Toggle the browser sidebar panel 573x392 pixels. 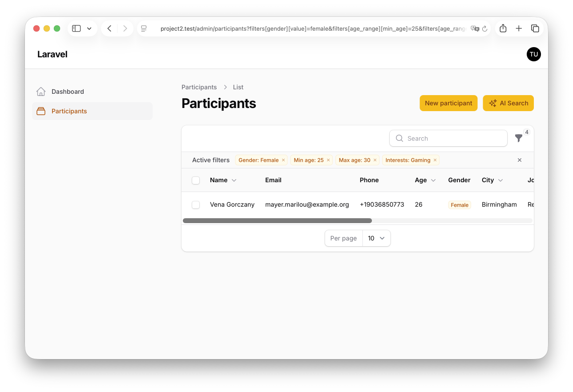coord(77,28)
